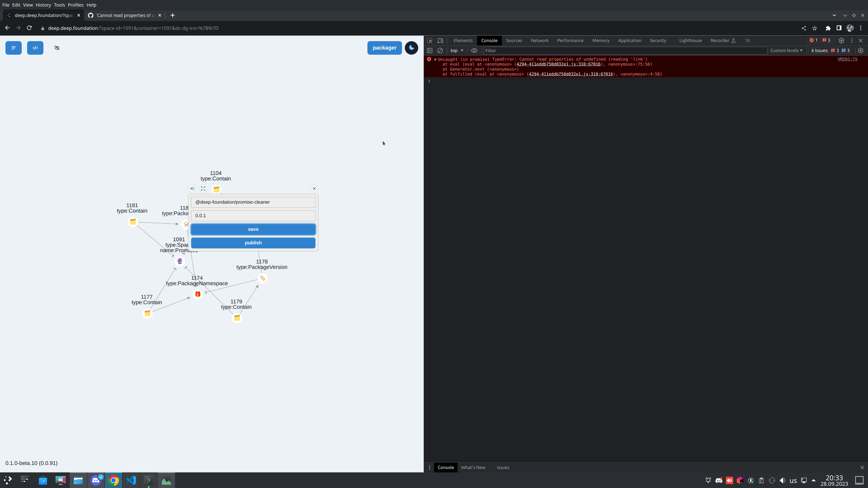The width and height of the screenshot is (868, 488).
Task: Open the Custom levels dropdown
Action: coord(786,50)
